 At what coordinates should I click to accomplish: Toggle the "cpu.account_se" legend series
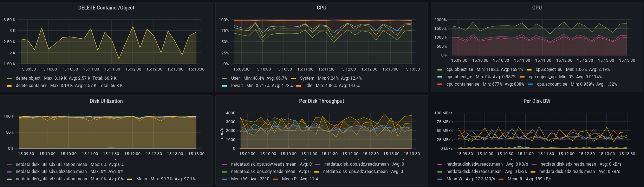click(x=552, y=84)
